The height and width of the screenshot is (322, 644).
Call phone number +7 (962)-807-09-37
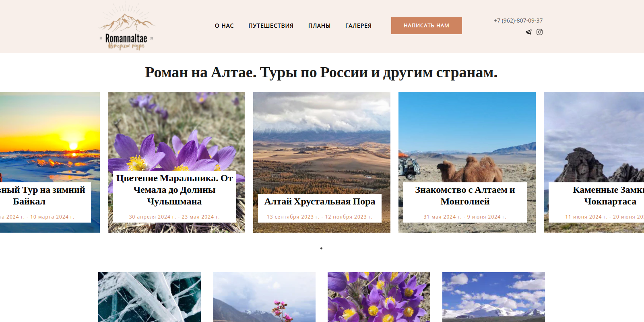pos(518,21)
